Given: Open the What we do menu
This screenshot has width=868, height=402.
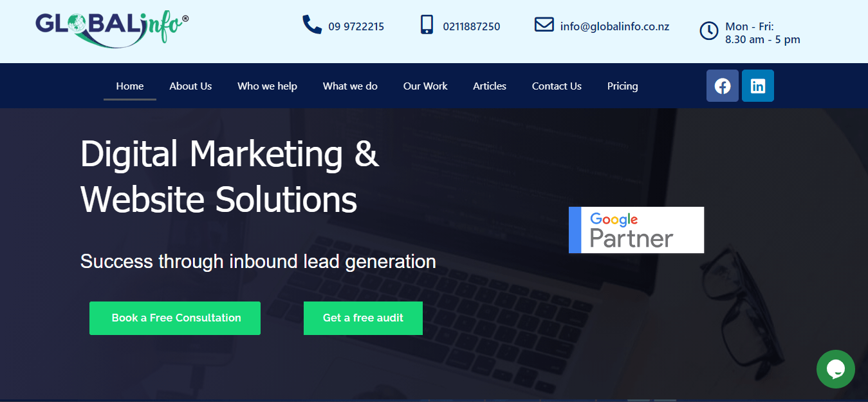Looking at the screenshot, I should tap(350, 86).
